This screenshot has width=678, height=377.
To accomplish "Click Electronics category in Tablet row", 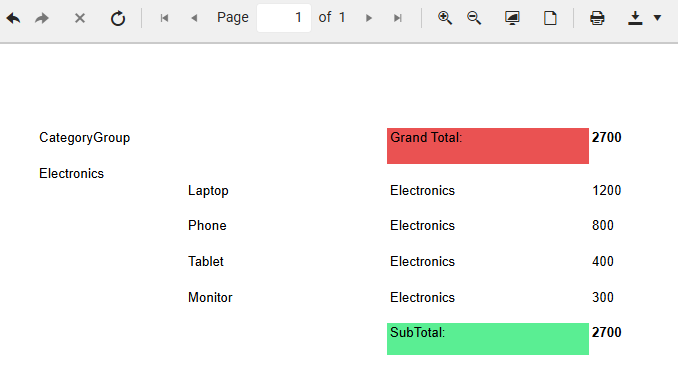I will point(422,261).
